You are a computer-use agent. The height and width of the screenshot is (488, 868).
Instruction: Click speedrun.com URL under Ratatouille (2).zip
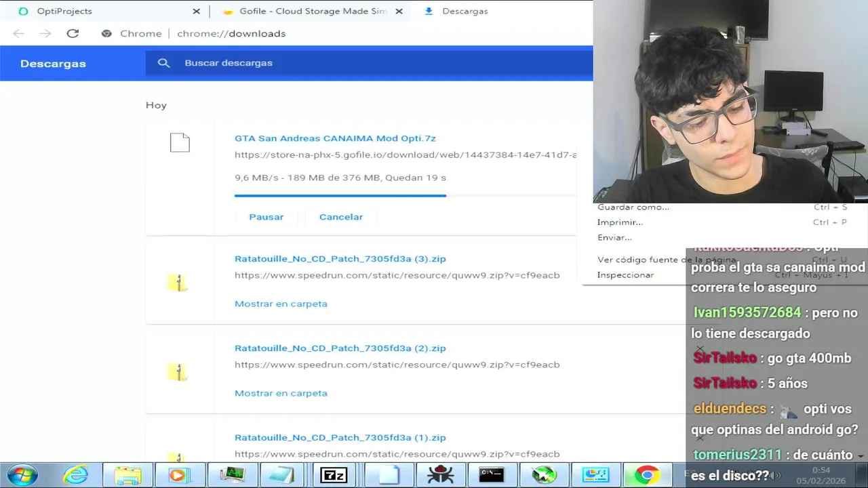click(397, 365)
